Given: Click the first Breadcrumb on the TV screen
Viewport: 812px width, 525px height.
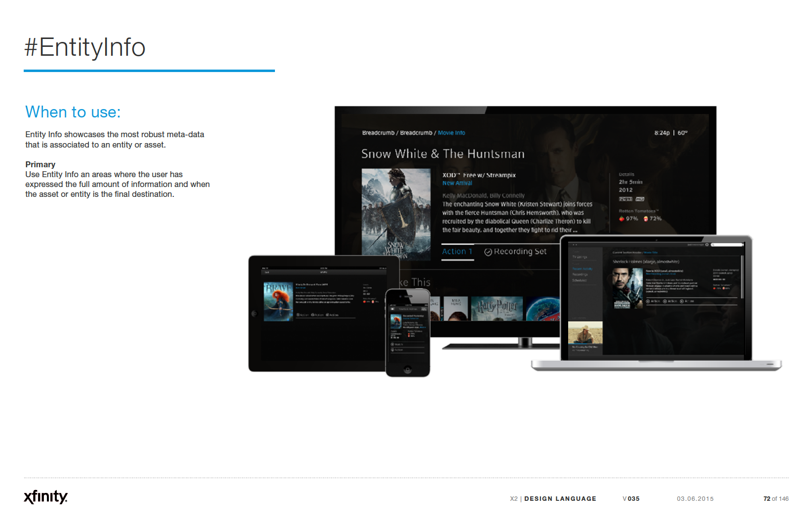Looking at the screenshot, I should [378, 133].
